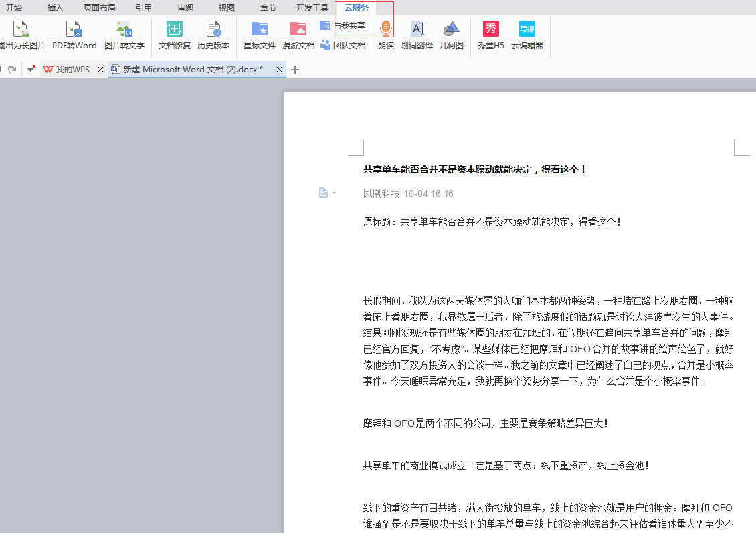
Task: Open 星标文件 starred files
Action: [x=259, y=30]
